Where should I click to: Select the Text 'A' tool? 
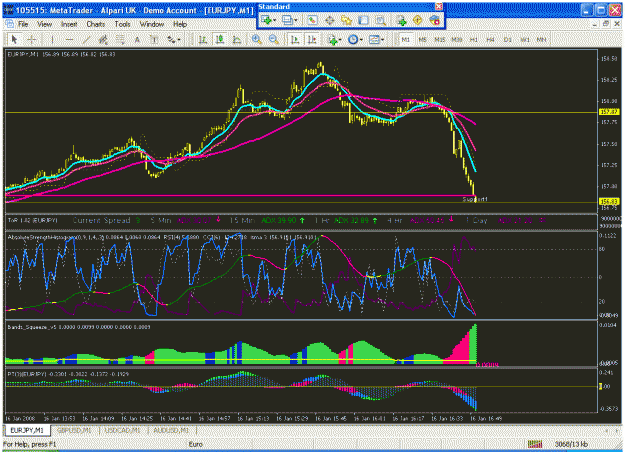click(137, 39)
